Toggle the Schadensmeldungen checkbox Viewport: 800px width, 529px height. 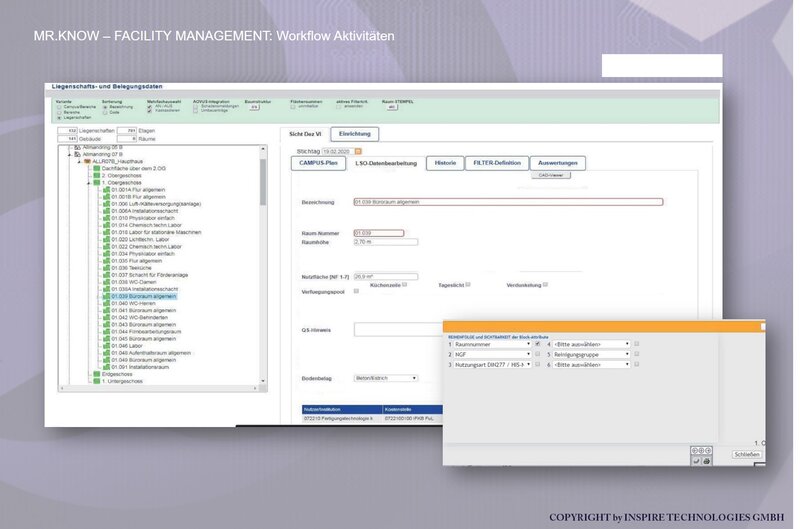(x=195, y=106)
